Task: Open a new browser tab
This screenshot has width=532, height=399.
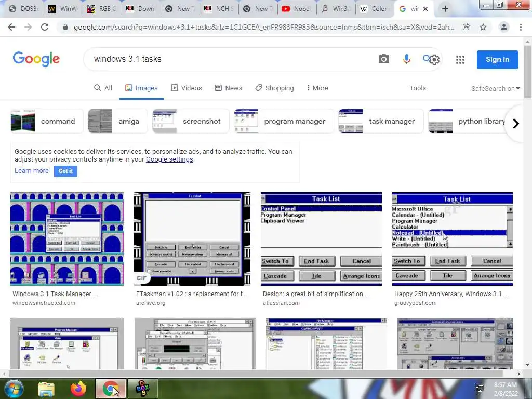Action: tap(445, 9)
